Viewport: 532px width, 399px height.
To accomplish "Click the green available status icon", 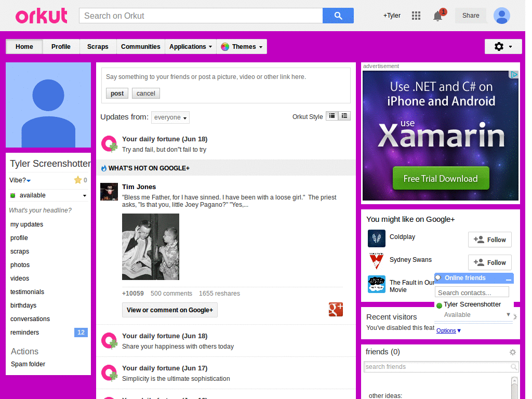I will (x=13, y=195).
